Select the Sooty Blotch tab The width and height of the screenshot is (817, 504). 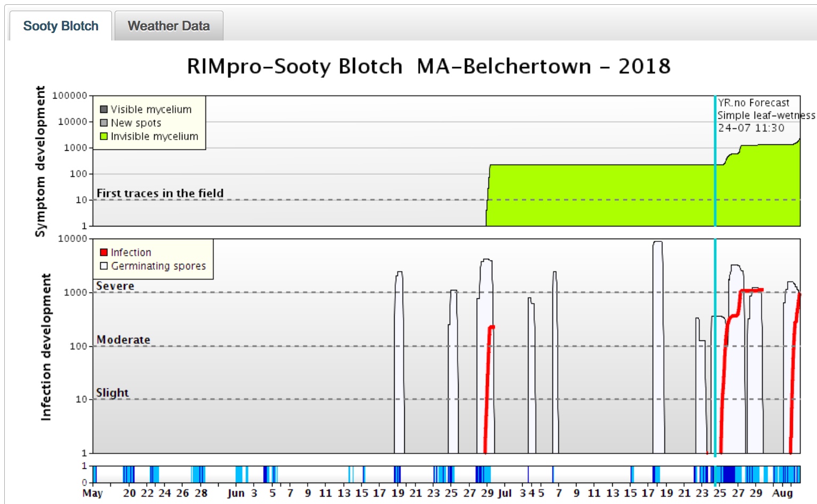[x=61, y=26]
